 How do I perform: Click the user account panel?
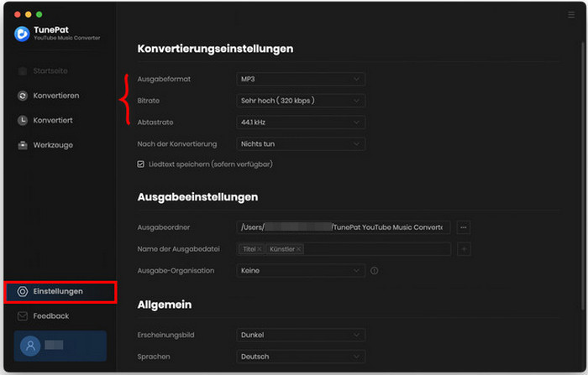tap(60, 346)
